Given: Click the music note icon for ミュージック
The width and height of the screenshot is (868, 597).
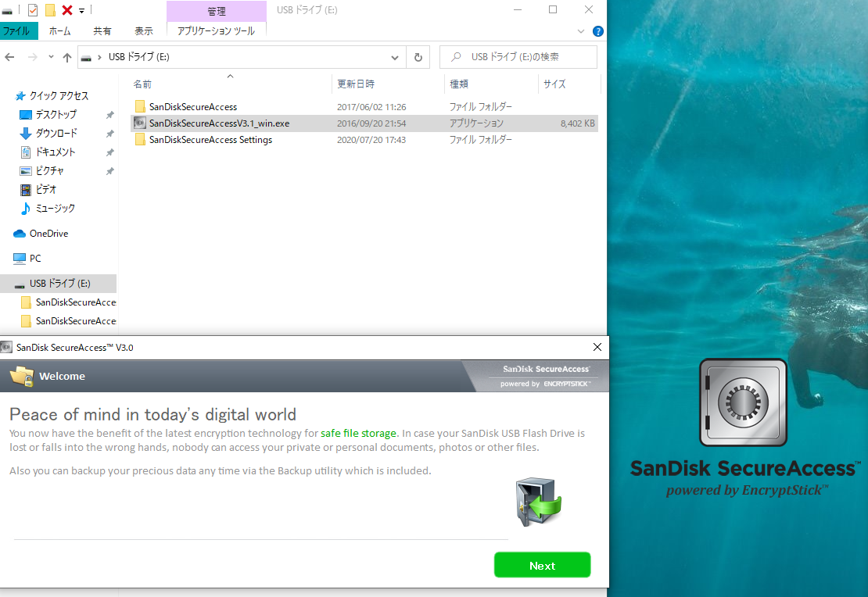Looking at the screenshot, I should point(26,209).
